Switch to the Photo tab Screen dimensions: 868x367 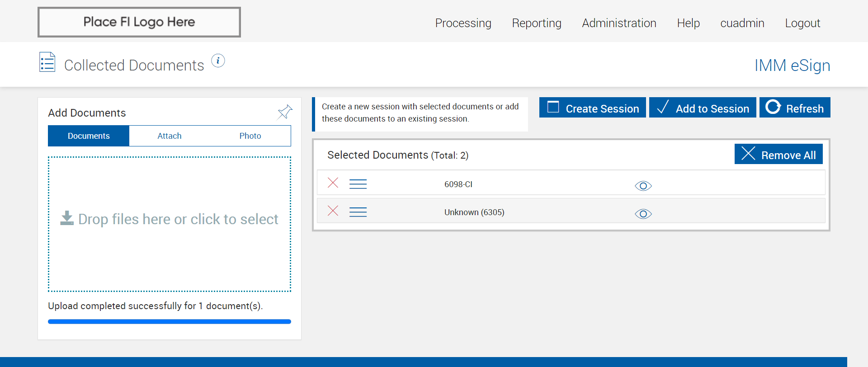pyautogui.click(x=250, y=136)
